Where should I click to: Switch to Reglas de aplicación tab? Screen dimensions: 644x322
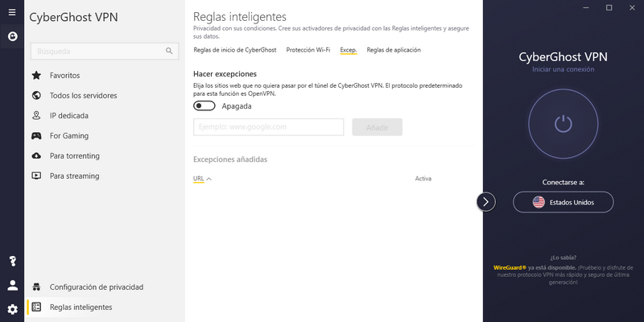(x=394, y=50)
